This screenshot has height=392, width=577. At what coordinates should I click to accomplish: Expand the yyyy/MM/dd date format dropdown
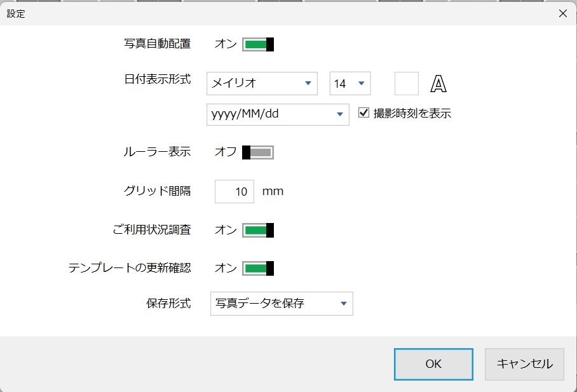click(x=278, y=114)
